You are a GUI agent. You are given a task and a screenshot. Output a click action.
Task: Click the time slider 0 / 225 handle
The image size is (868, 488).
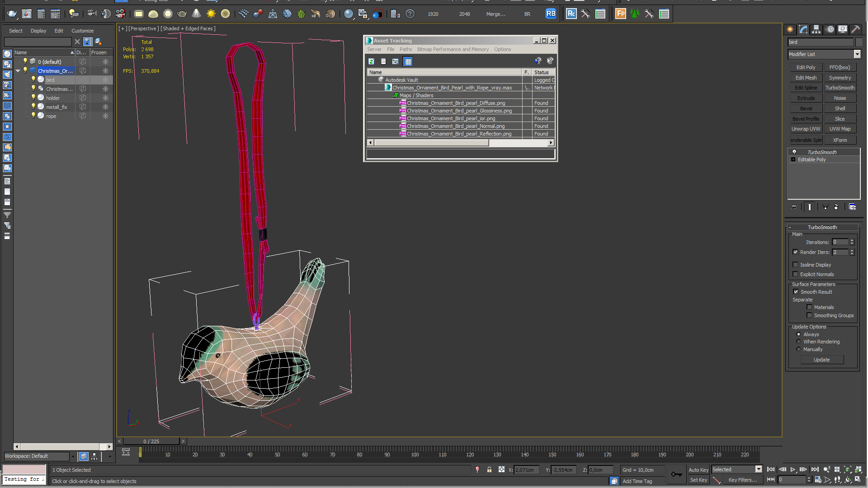click(x=151, y=441)
